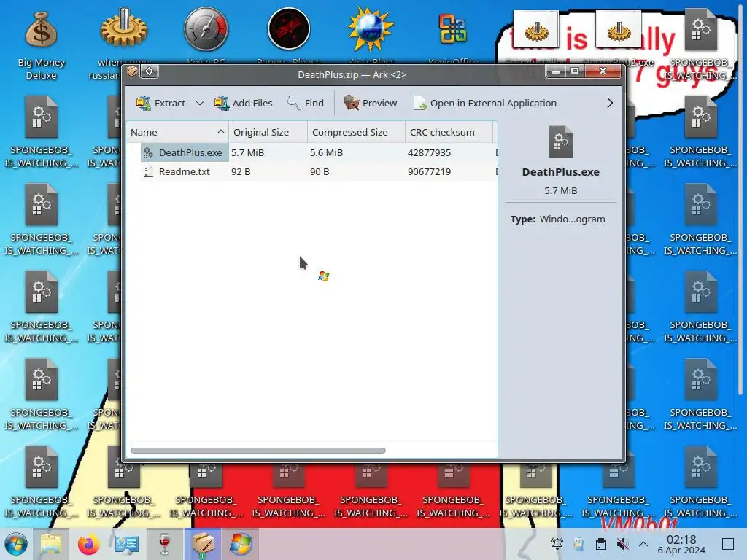Click the 42877935 CRC checksum value
The image size is (747, 560).
coord(429,153)
